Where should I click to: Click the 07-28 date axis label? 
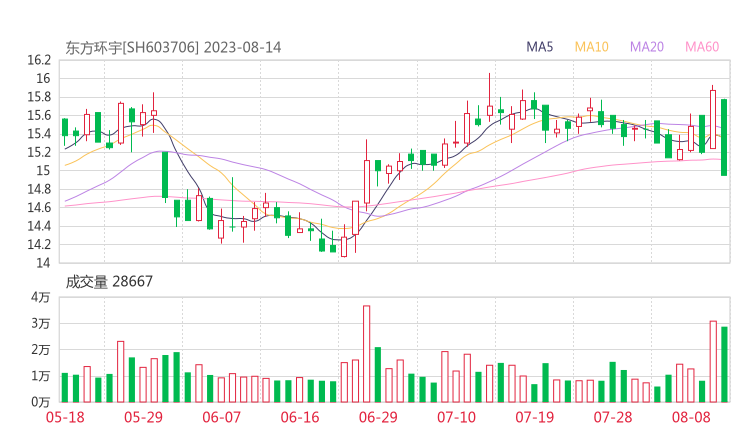click(x=613, y=417)
